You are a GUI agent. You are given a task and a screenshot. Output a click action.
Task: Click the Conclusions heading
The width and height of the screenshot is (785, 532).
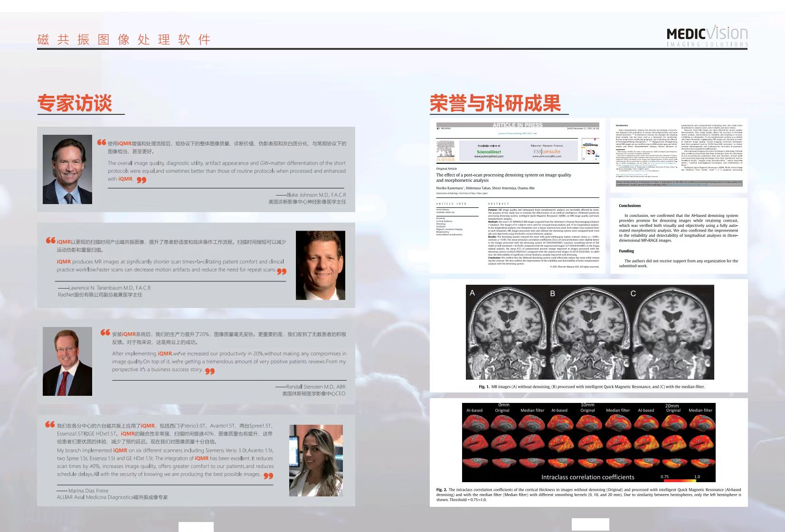point(630,205)
